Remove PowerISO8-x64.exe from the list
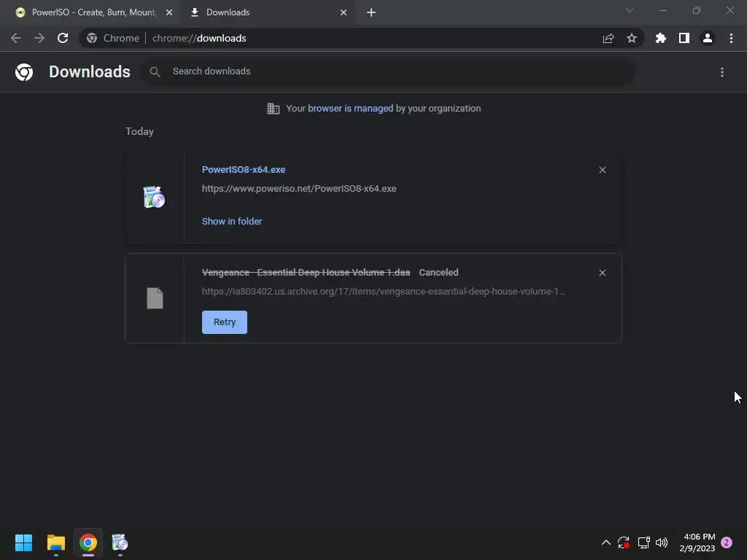The image size is (747, 560). coord(602,170)
